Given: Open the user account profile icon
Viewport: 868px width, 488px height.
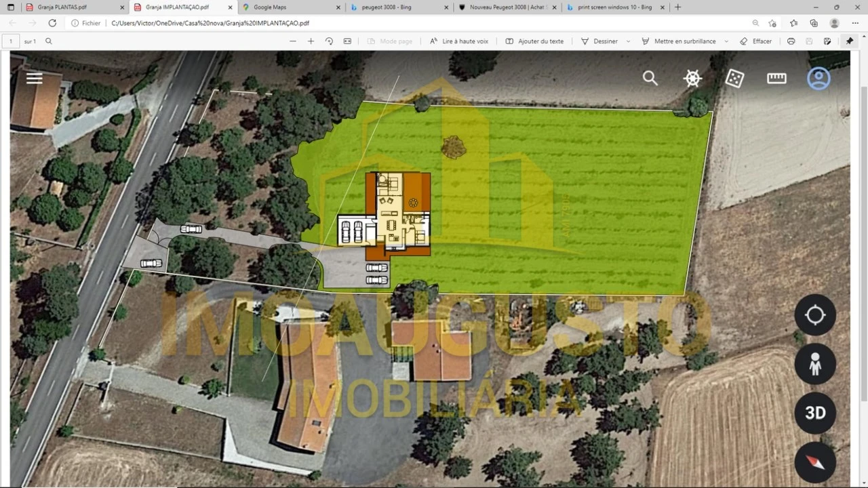Looking at the screenshot, I should pyautogui.click(x=818, y=79).
